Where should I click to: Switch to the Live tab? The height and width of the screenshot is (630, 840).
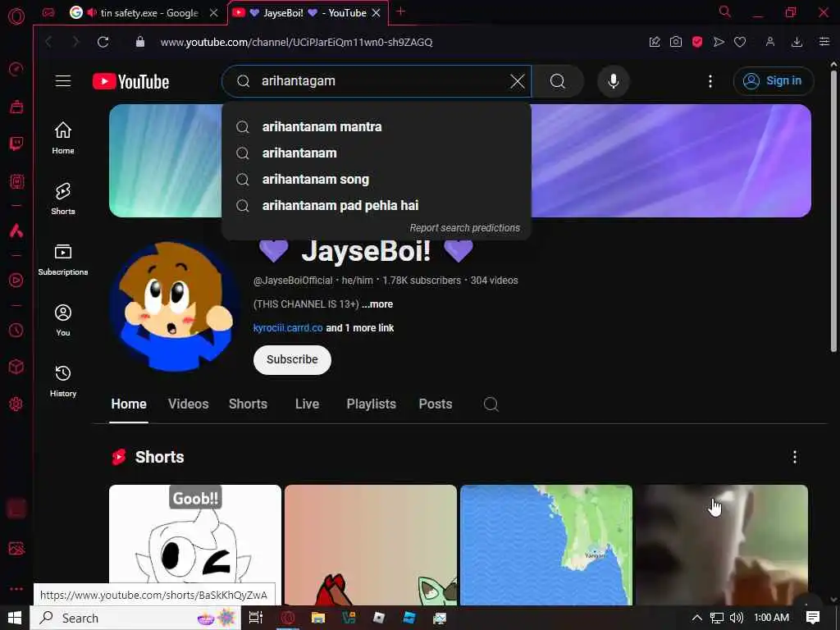pos(307,404)
